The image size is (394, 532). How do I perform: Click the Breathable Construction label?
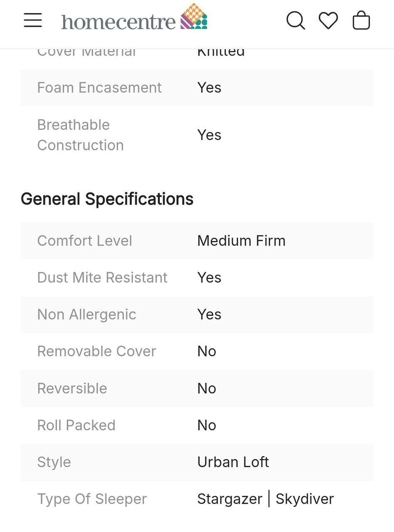click(x=80, y=135)
